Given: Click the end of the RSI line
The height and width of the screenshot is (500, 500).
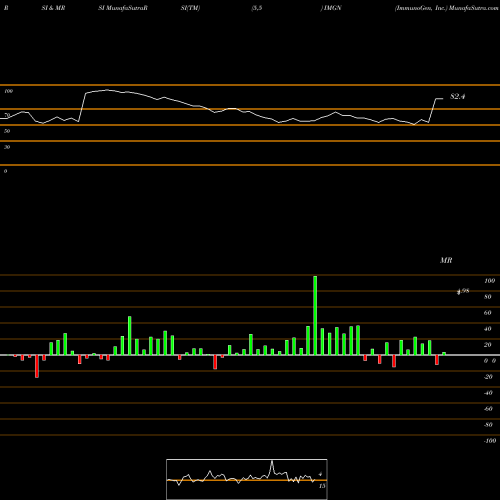Looking at the screenshot, I should pos(443,99).
